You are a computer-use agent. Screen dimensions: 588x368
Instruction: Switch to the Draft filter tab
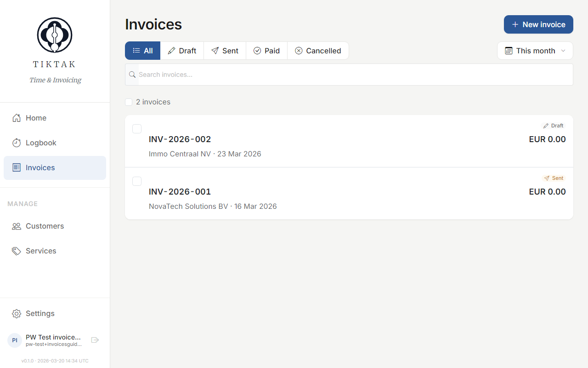coord(182,51)
